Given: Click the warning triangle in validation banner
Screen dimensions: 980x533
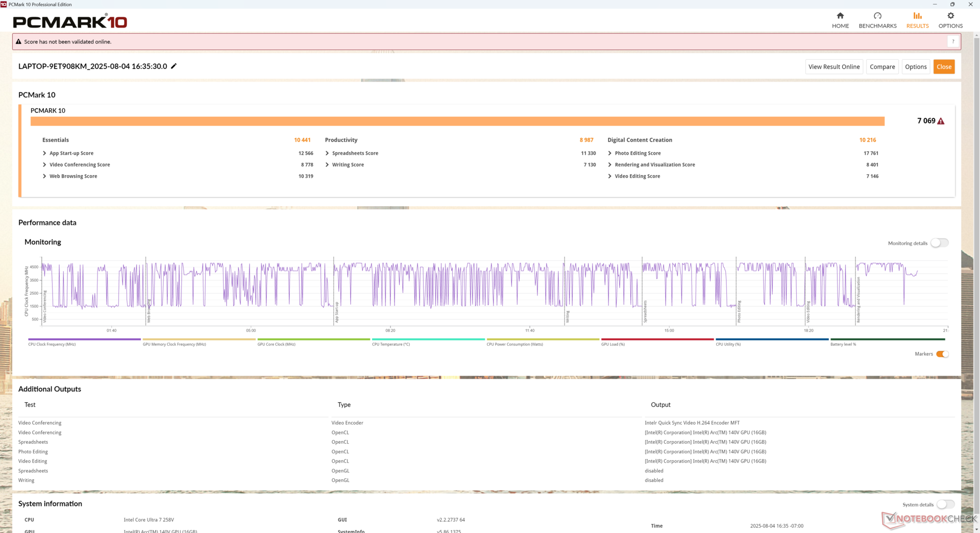Looking at the screenshot, I should 18,42.
